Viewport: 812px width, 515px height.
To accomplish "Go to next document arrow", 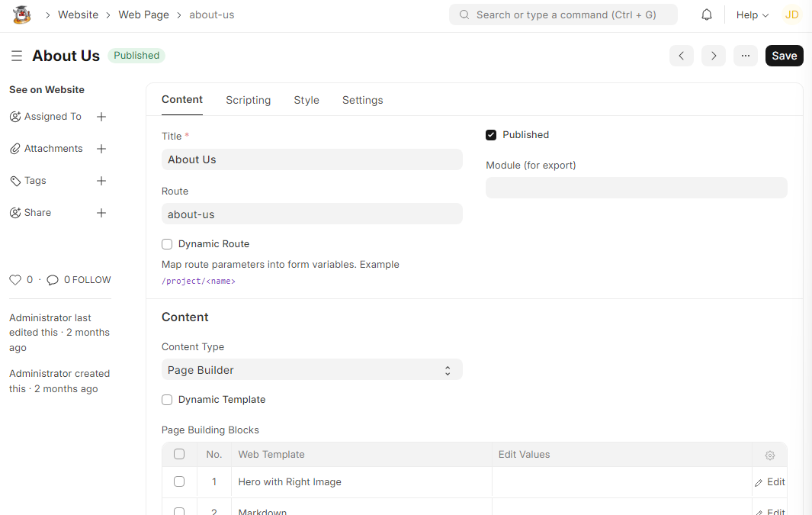I will [x=714, y=56].
